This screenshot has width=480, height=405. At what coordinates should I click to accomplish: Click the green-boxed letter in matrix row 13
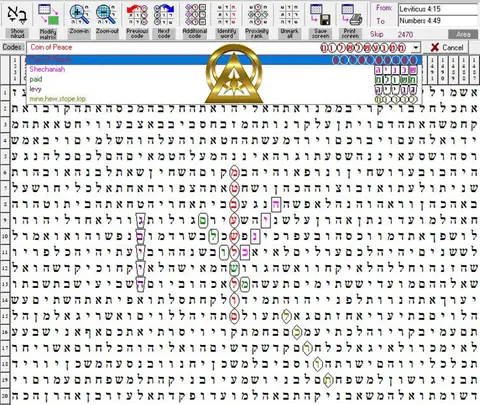(245, 284)
